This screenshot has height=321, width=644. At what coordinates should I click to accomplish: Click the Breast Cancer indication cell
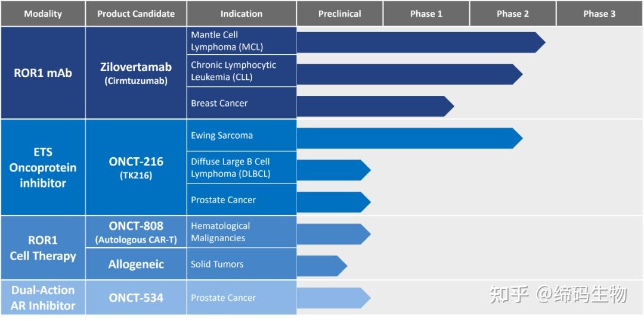[241, 103]
